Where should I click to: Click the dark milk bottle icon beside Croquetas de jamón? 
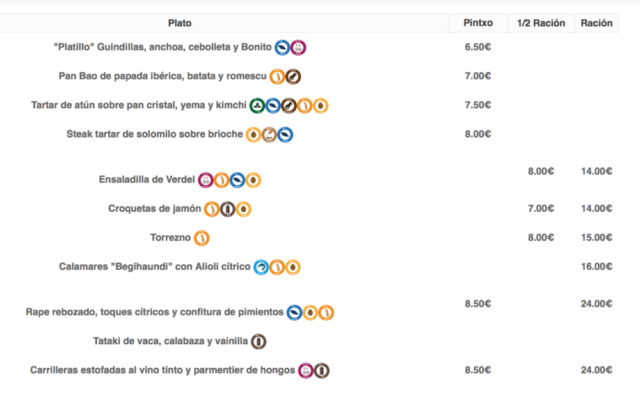pyautogui.click(x=227, y=209)
